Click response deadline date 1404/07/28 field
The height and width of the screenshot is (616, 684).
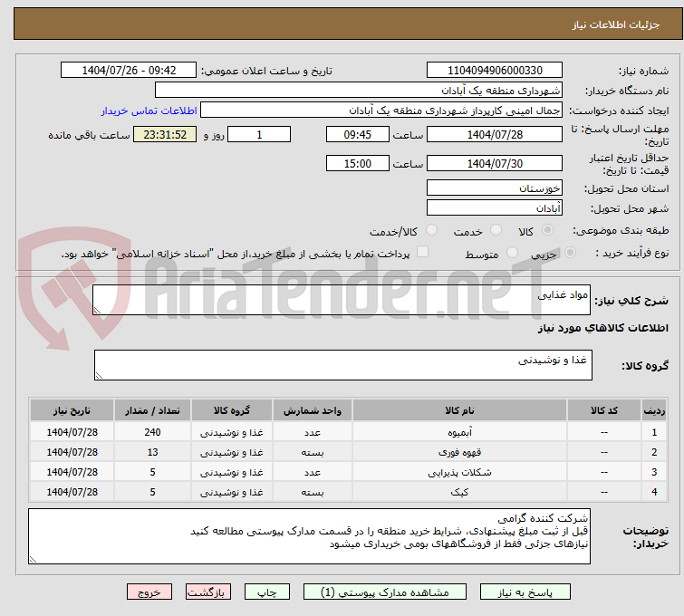pos(495,134)
